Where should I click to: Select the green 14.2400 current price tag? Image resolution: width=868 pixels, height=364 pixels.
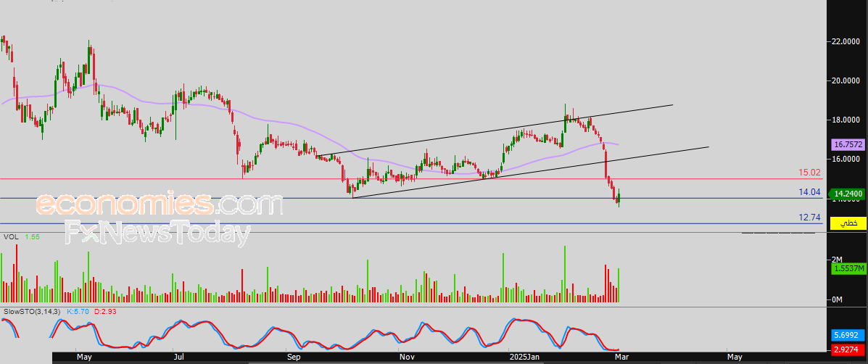click(848, 194)
